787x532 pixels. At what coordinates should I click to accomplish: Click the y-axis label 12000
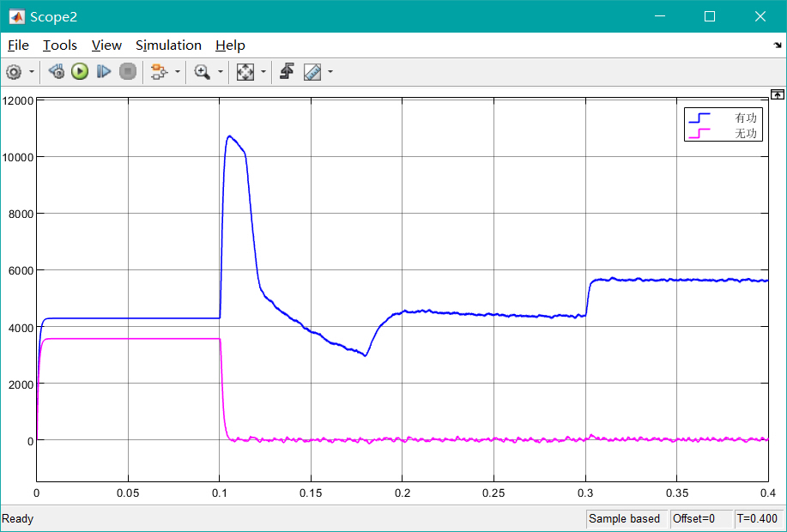18,100
